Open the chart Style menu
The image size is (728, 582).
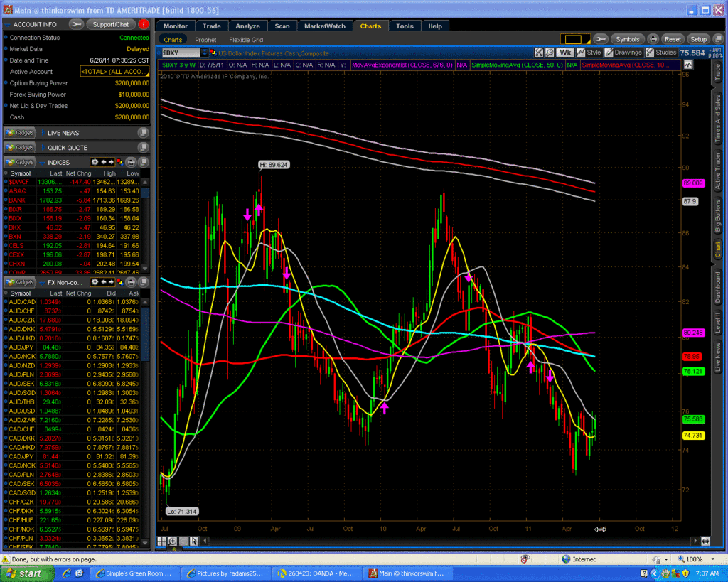589,53
